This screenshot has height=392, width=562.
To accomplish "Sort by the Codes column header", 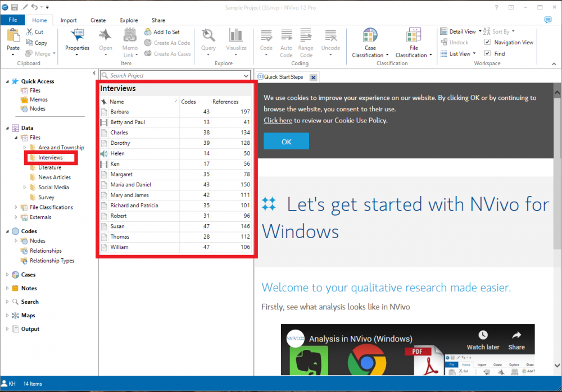I will tap(194, 102).
